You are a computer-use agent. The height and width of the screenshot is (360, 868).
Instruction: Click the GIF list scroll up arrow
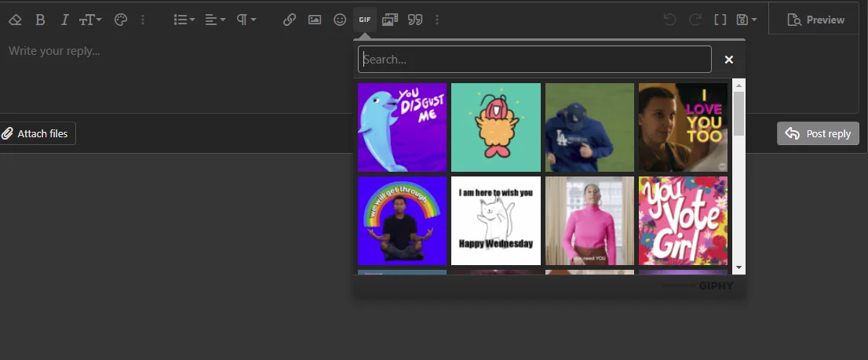point(739,85)
